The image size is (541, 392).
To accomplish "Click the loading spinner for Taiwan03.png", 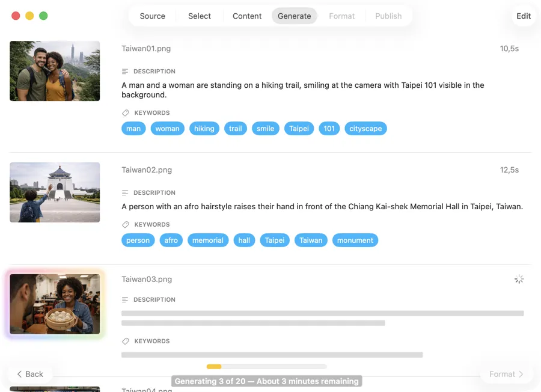I will coord(519,279).
